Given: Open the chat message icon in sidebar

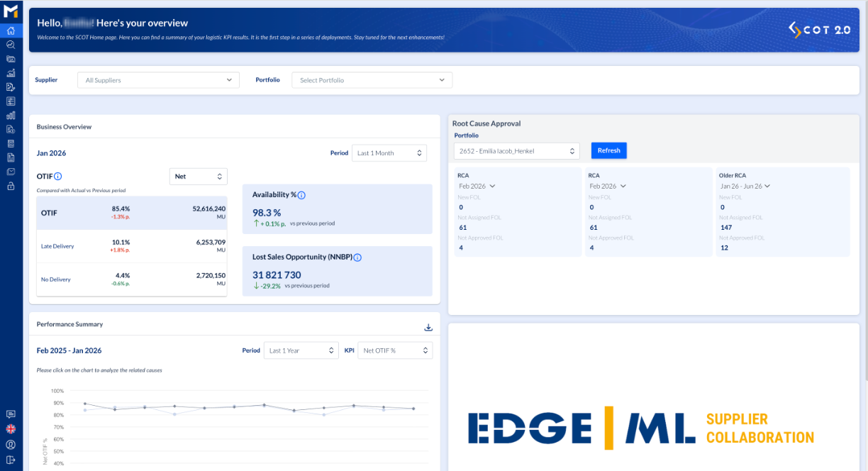Looking at the screenshot, I should 11,414.
